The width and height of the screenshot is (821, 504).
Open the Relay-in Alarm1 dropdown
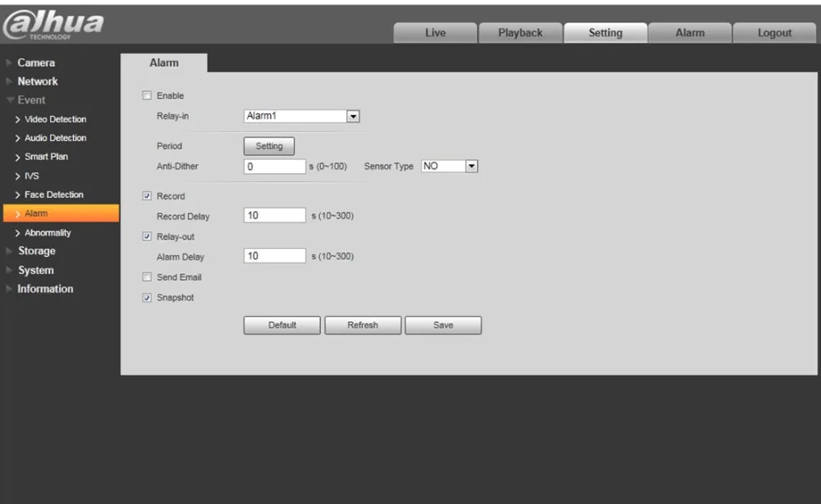point(301,117)
